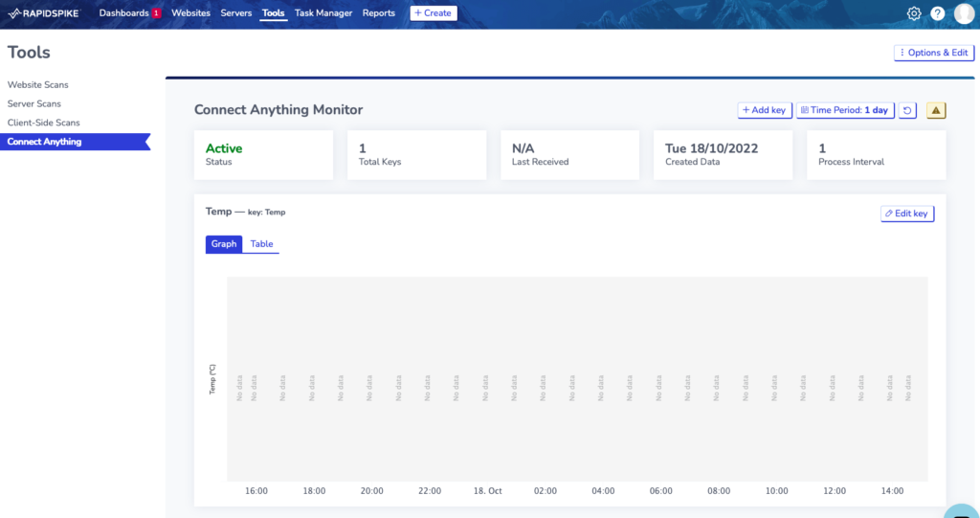Click the 'key: Temp' label
This screenshot has height=518, width=980.
tap(266, 212)
